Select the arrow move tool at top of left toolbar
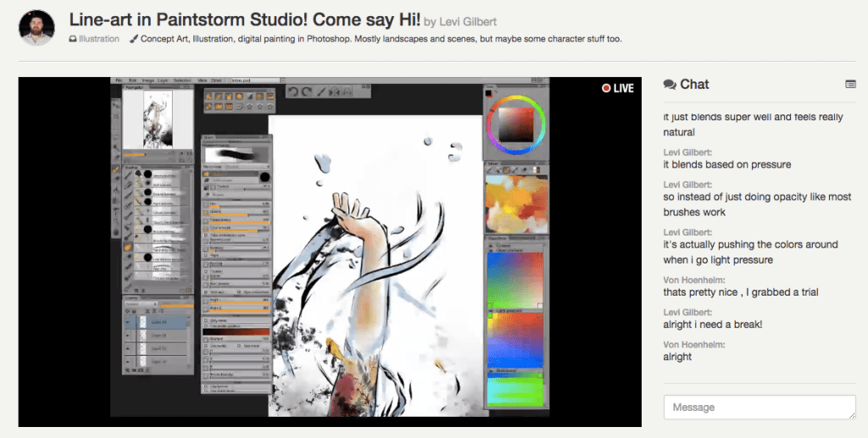 point(116,105)
